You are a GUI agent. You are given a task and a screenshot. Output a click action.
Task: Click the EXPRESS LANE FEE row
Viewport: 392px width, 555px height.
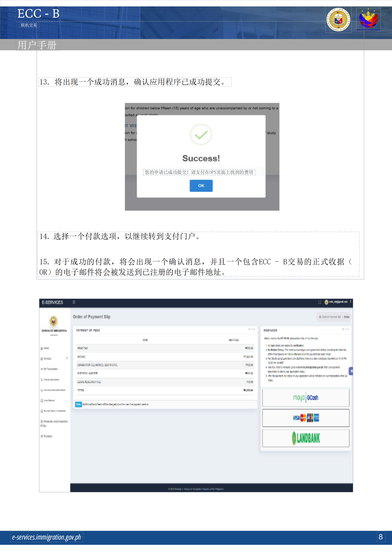click(x=165, y=374)
